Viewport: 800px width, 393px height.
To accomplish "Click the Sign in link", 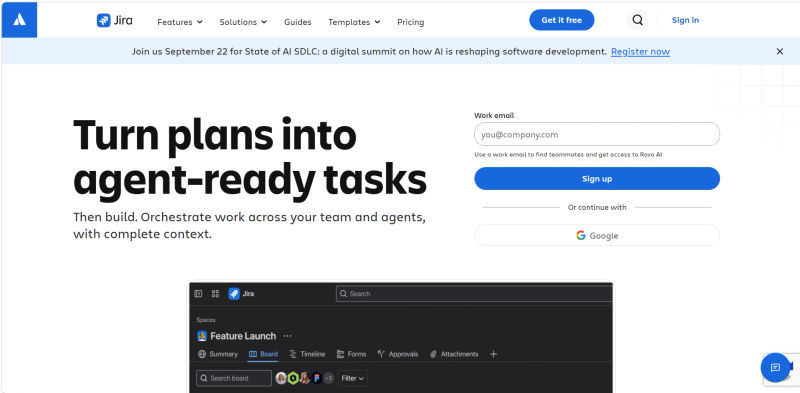I will click(x=685, y=20).
